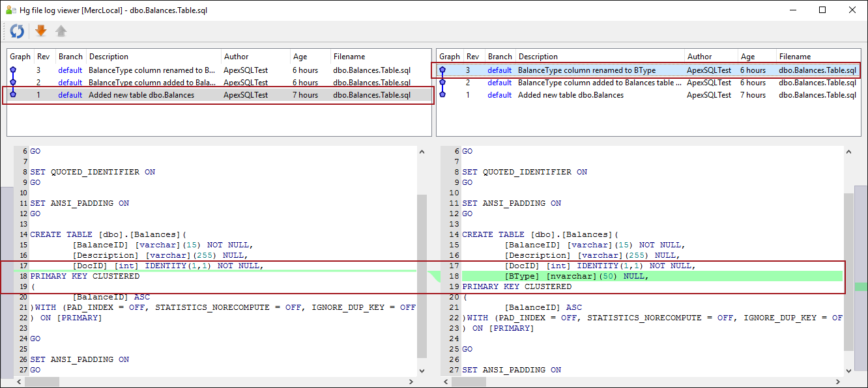Click the green change marker in right overview bar
Screen dimensions: 868x388
tap(860, 287)
